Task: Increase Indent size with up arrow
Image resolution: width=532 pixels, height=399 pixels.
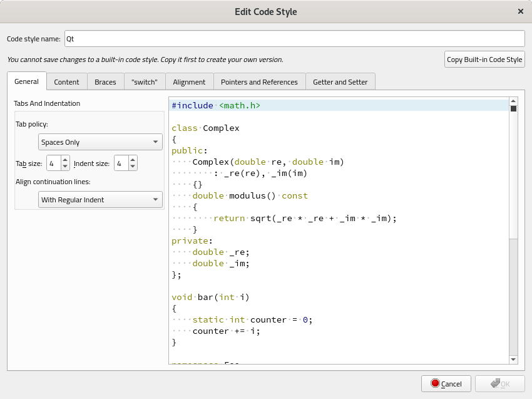Action: (x=133, y=160)
